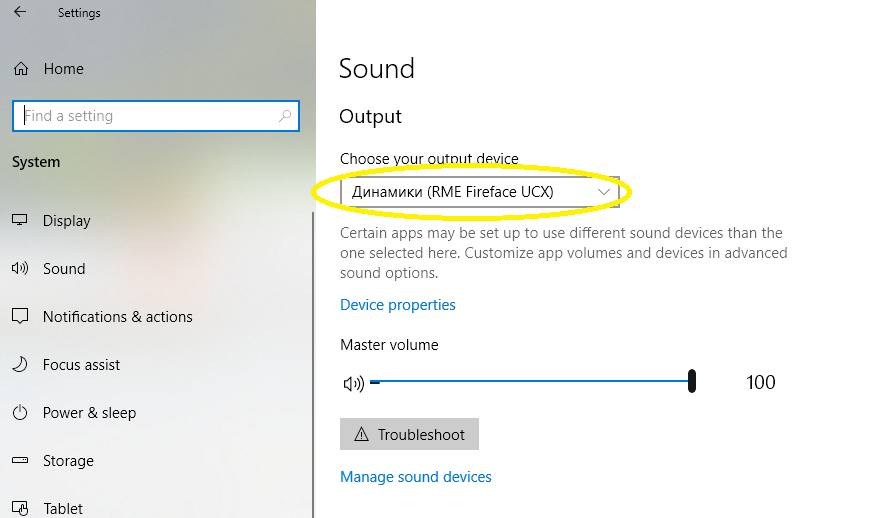Click the Sound speaker icon in sidebar
This screenshot has height=518, width=877.
point(20,269)
